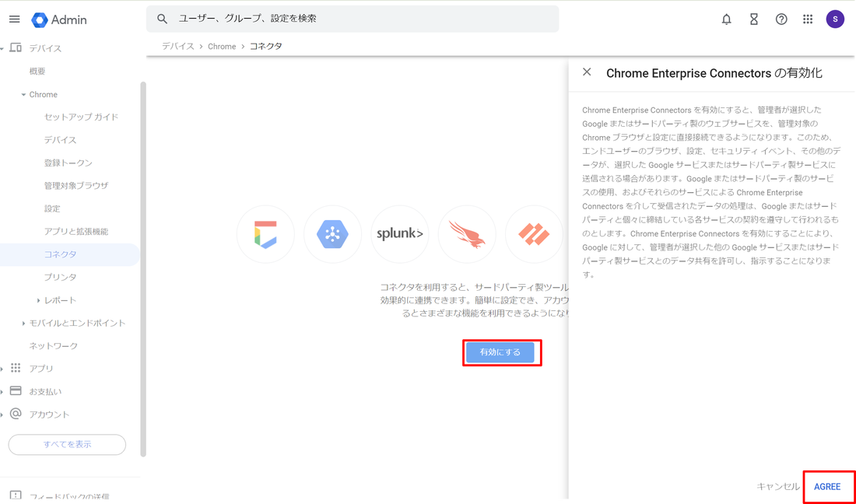Click the Google Chronicle connector icon
The image size is (856, 504).
265,234
